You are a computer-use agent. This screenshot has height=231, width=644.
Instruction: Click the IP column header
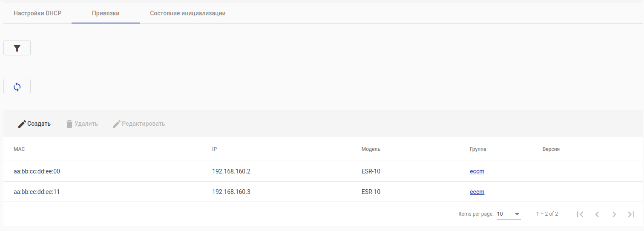215,149
